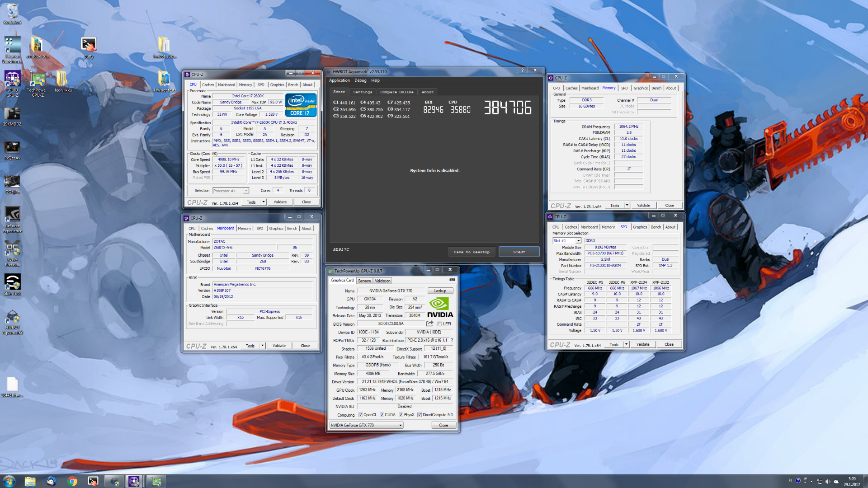Image resolution: width=868 pixels, height=488 pixels.
Task: Open the avrdude folder on the desktop
Action: [x=38, y=47]
